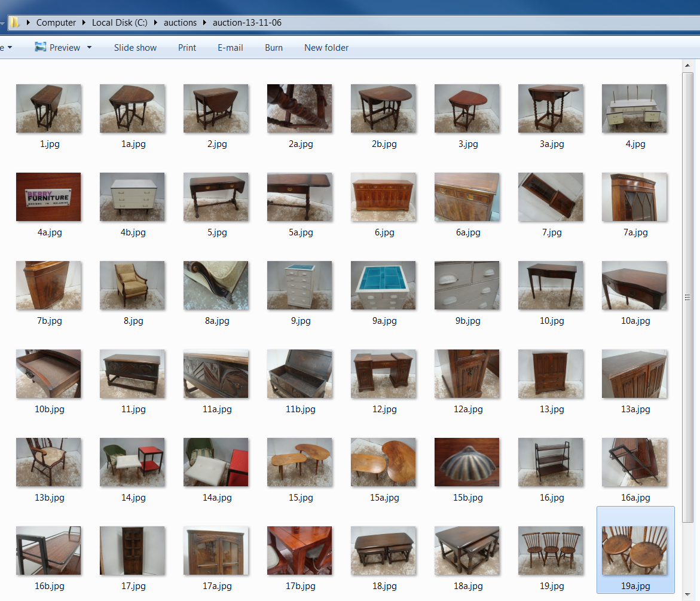
Task: Select the 4a.jpg Berry Furniture label thumbnail
Action: click(48, 197)
